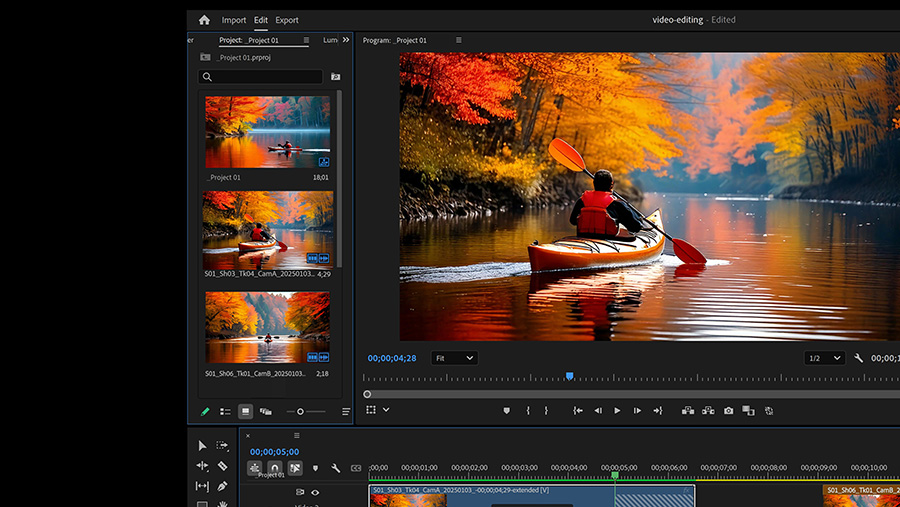Image resolution: width=900 pixels, height=507 pixels.
Task: Click the Go to In point button
Action: pyautogui.click(x=577, y=410)
